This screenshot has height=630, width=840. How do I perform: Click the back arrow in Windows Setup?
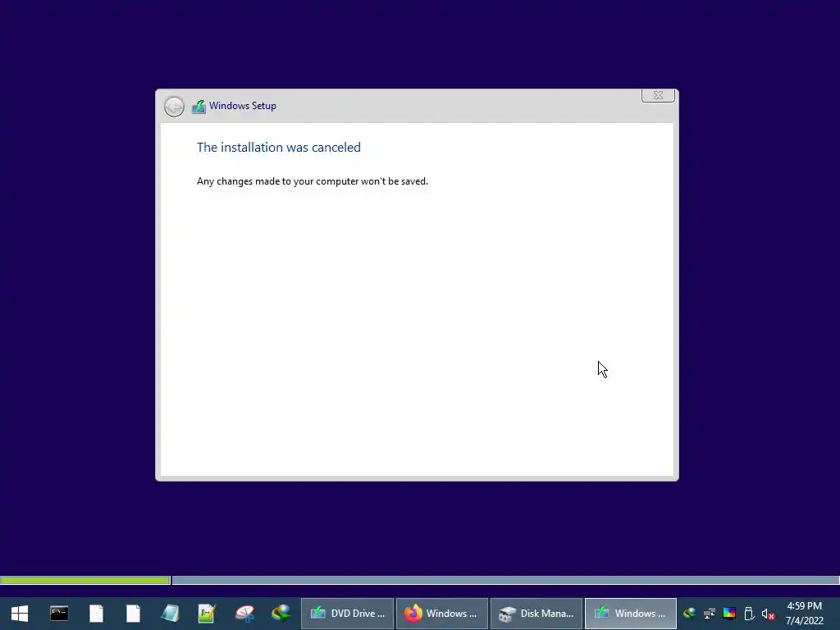pyautogui.click(x=174, y=107)
